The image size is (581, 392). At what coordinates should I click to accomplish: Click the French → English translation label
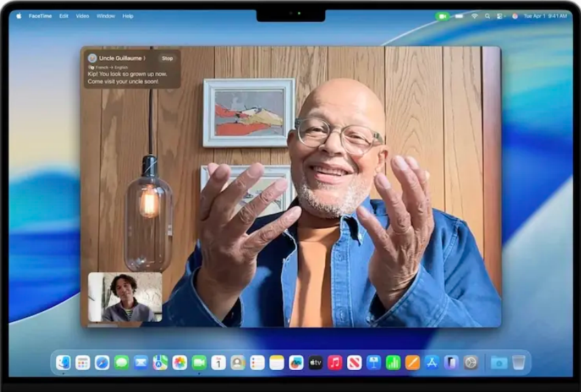[x=108, y=67]
